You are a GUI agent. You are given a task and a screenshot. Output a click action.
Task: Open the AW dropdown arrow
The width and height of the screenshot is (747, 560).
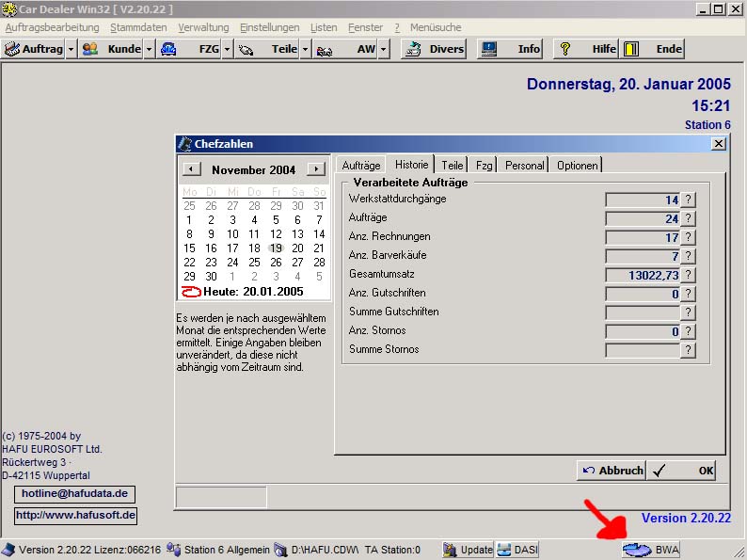tap(383, 49)
